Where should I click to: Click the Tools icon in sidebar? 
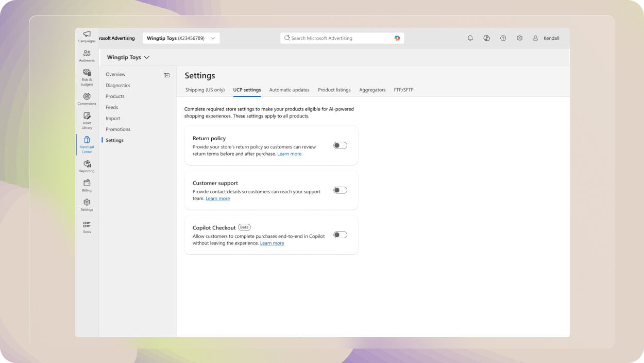tap(87, 226)
